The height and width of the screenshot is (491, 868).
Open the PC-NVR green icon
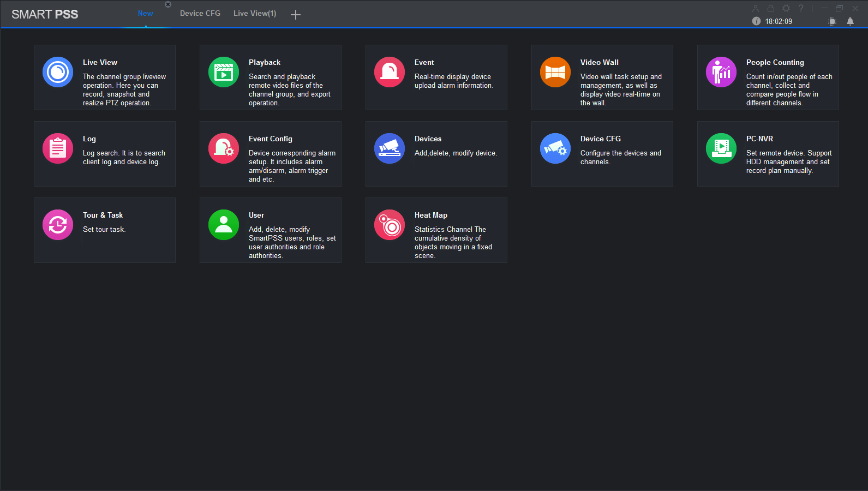pyautogui.click(x=721, y=148)
